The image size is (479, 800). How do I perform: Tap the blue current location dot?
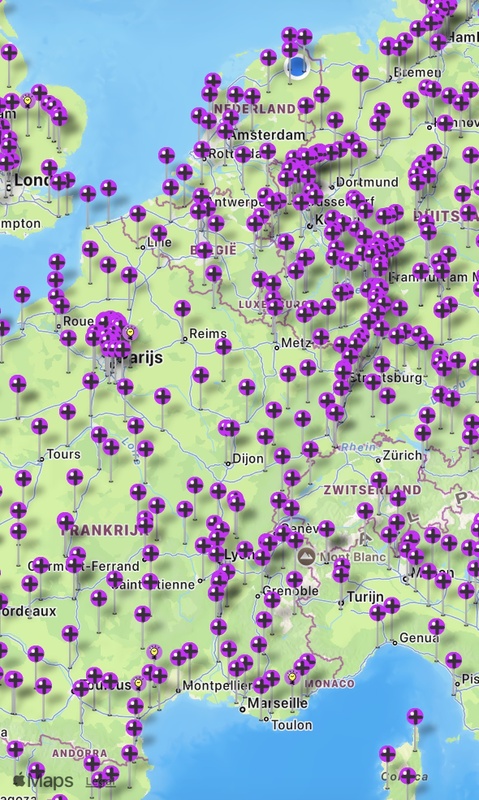[x=297, y=66]
